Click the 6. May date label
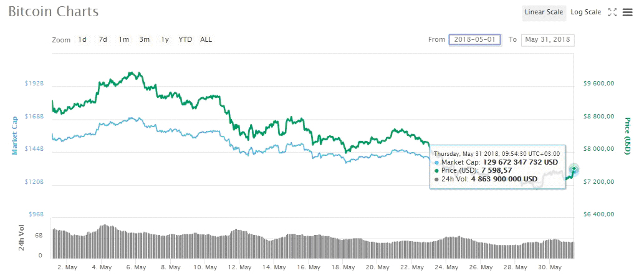644x278 pixels. coord(137,267)
